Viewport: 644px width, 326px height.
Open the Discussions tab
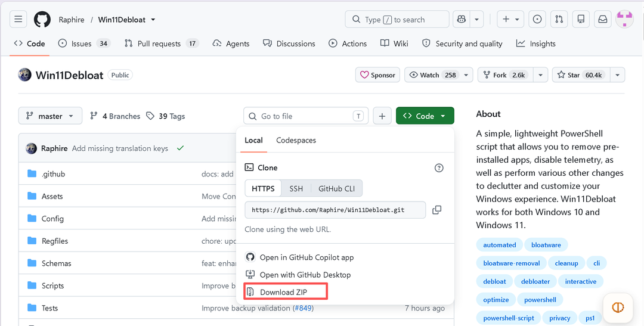[x=289, y=44]
